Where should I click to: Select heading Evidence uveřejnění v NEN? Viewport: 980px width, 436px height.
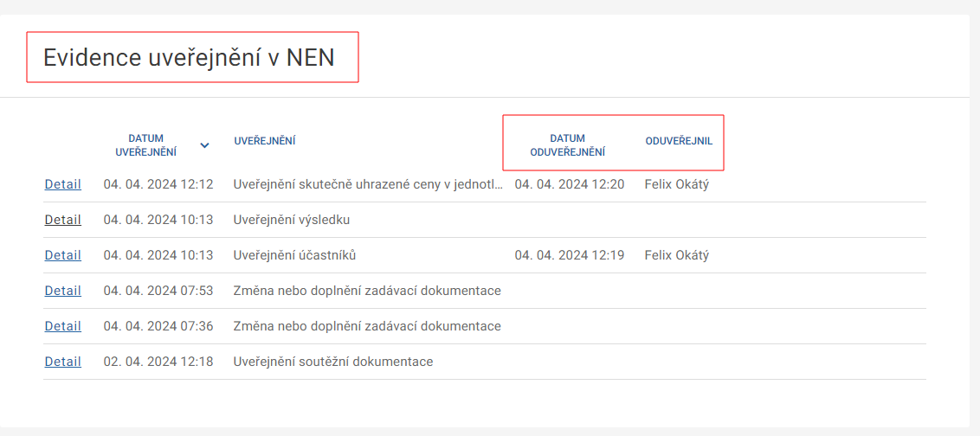click(189, 57)
